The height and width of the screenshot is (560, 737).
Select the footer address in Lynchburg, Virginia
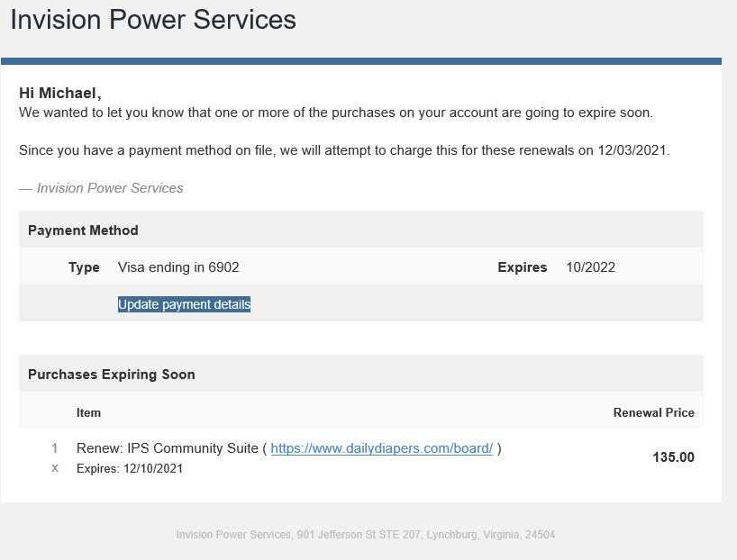[365, 535]
